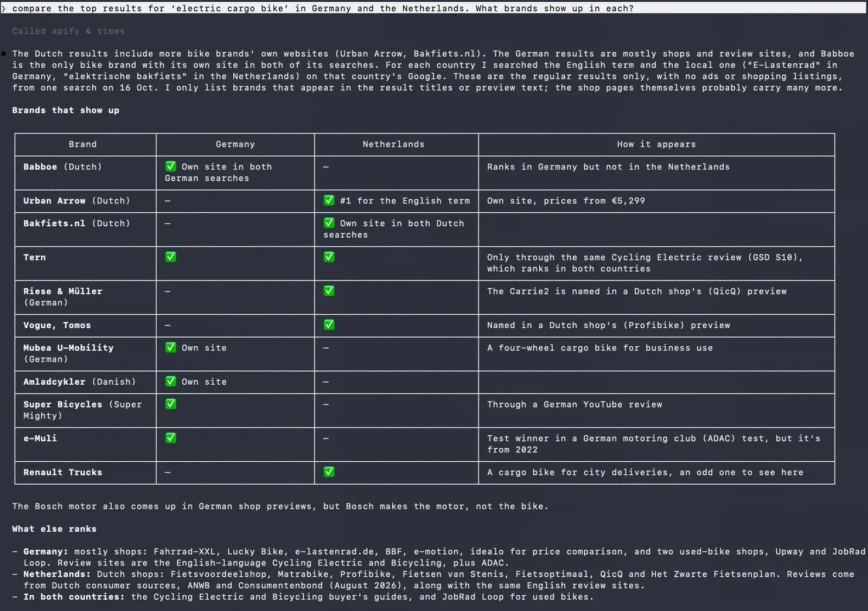
Task: Click Riese & Müller's Netherlands check mark
Action: [x=329, y=291]
